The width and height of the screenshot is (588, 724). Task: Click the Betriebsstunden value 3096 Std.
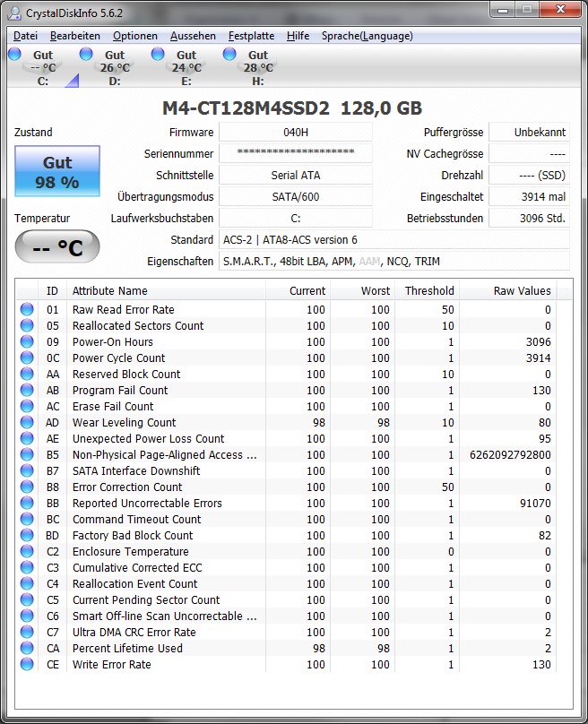(x=530, y=219)
